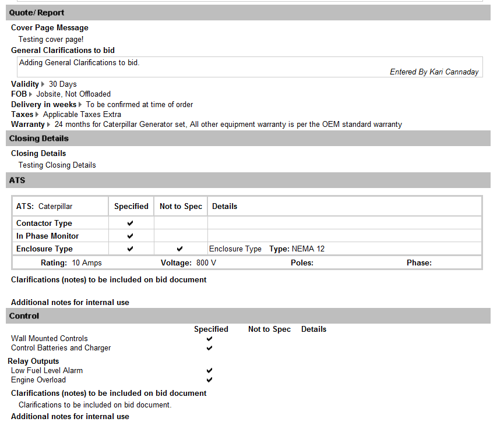The width and height of the screenshot is (504, 429).
Task: Click Control Batteries and Charger checkmark
Action: coord(210,348)
